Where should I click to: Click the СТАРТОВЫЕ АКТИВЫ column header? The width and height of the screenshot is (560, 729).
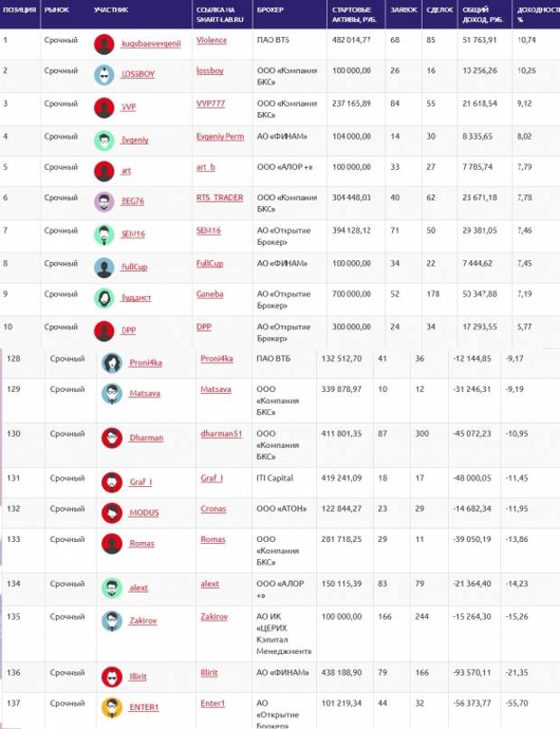(352, 13)
